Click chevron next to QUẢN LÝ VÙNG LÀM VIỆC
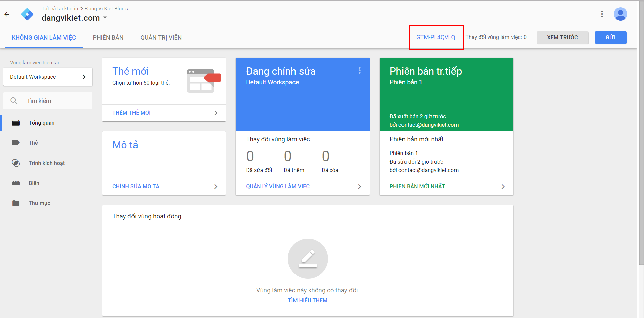Image resolution: width=644 pixels, height=318 pixels. (x=359, y=187)
